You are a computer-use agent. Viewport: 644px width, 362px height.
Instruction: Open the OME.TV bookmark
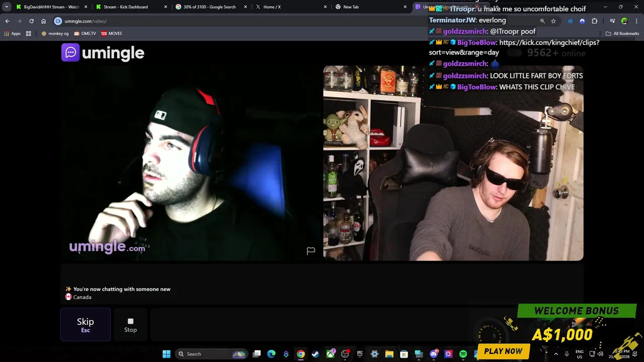tap(85, 34)
